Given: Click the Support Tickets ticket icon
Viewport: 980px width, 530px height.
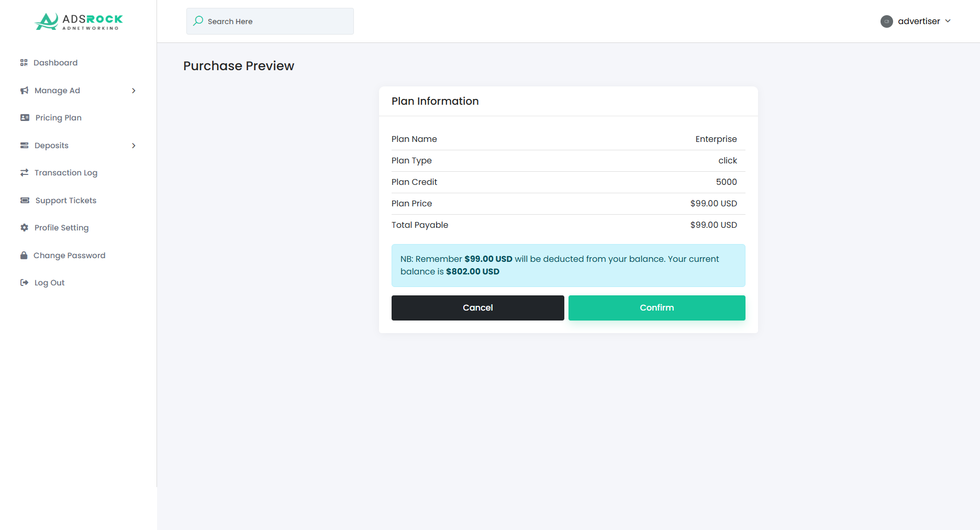Looking at the screenshot, I should [x=25, y=201].
